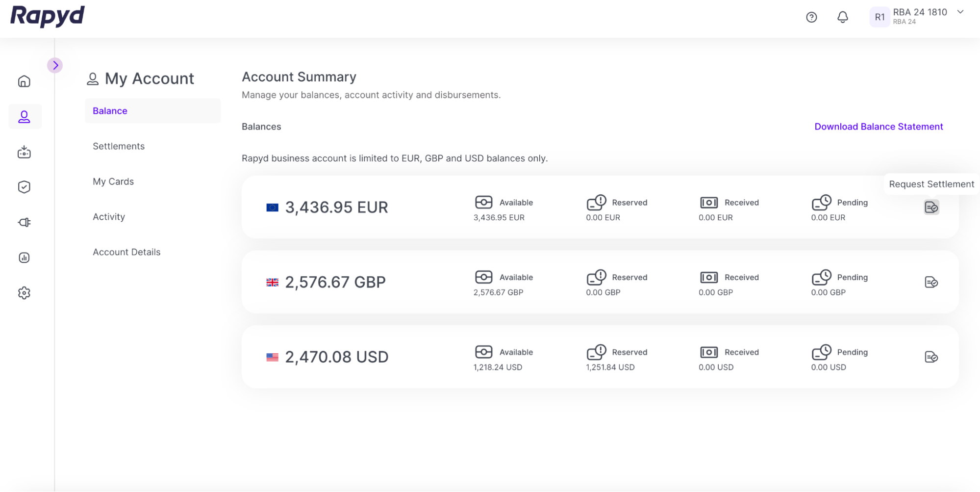Open the Settlements section
Image resolution: width=980 pixels, height=492 pixels.
pos(119,146)
